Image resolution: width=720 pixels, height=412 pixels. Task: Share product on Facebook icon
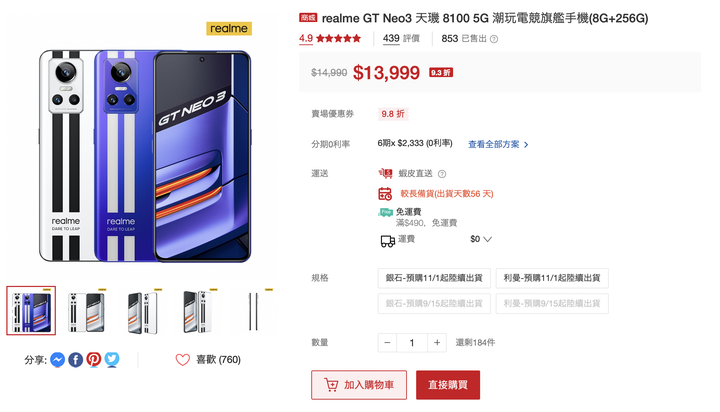tap(76, 359)
